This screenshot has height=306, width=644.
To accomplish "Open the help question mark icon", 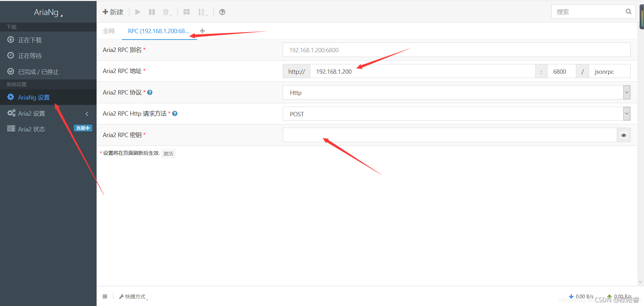I will pyautogui.click(x=222, y=12).
